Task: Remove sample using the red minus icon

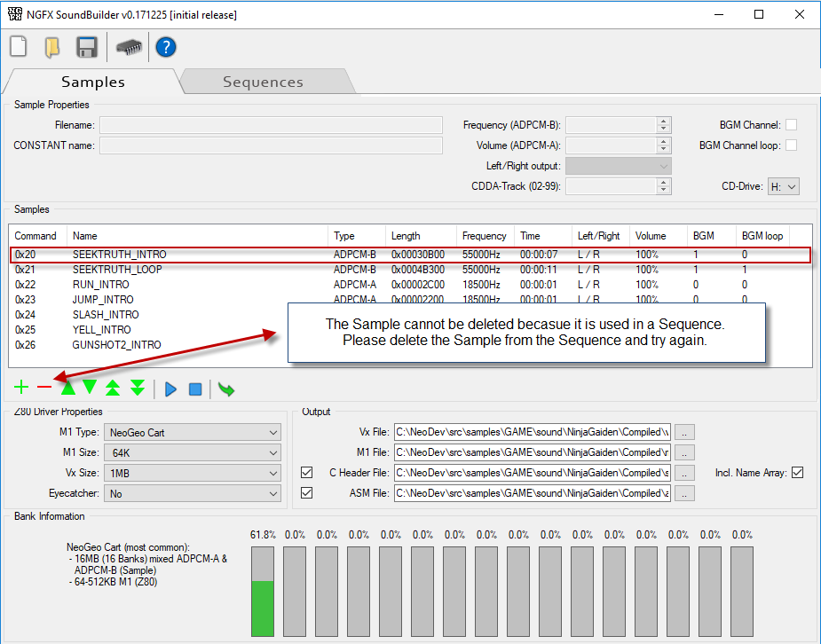Action: [x=44, y=388]
